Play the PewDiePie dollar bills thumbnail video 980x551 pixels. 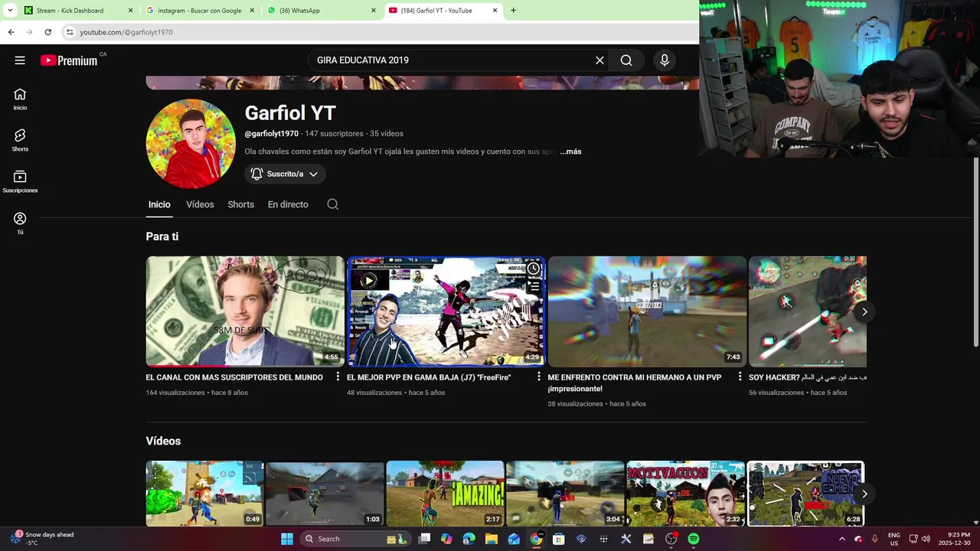tap(245, 311)
